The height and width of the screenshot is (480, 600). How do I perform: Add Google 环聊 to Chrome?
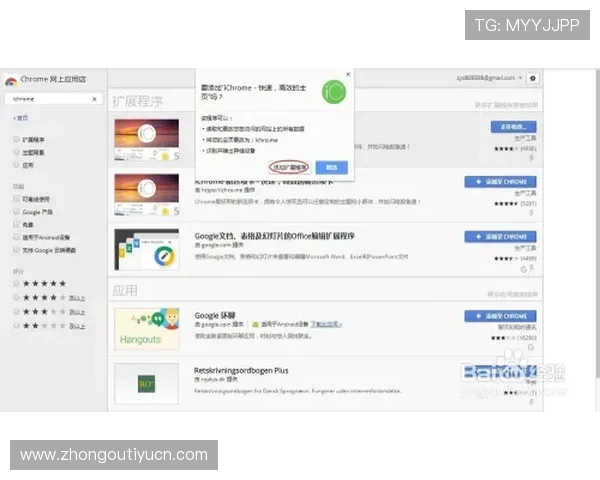[x=501, y=316]
